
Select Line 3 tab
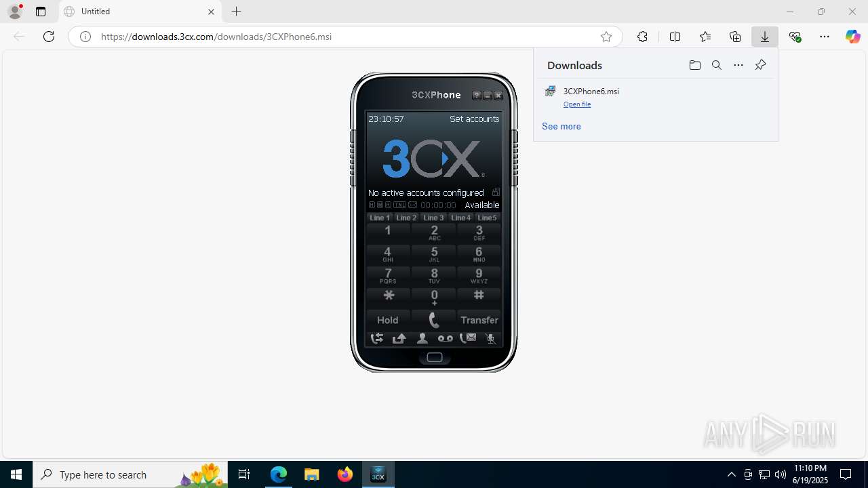(433, 218)
